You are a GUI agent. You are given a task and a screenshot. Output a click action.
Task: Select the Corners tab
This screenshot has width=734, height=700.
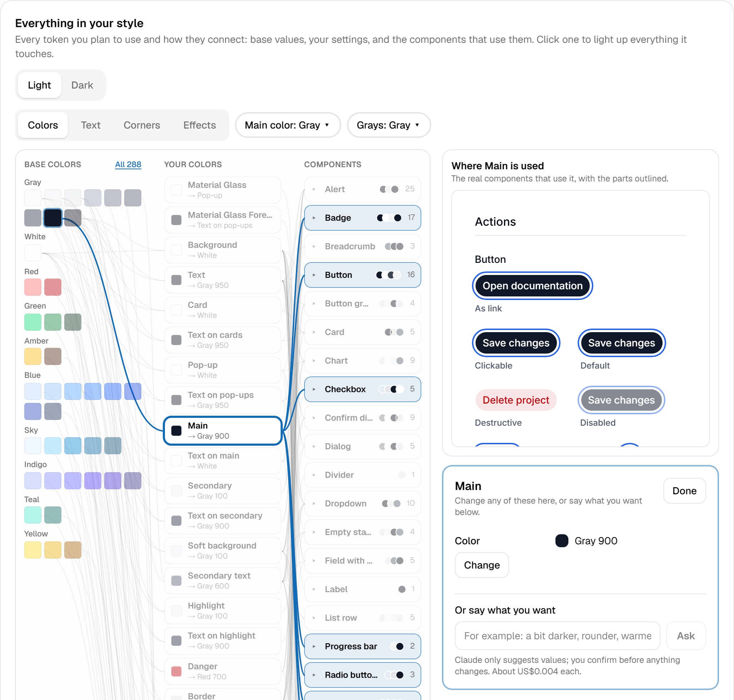click(142, 125)
